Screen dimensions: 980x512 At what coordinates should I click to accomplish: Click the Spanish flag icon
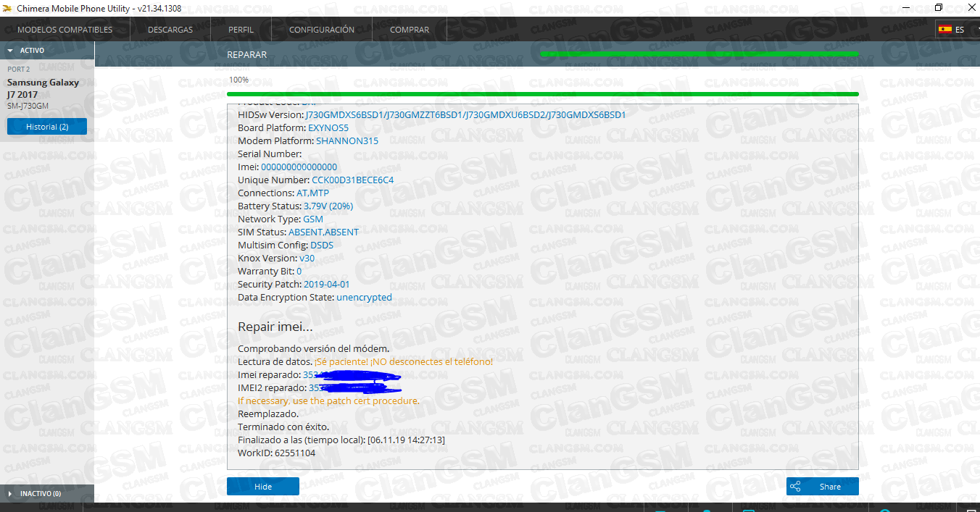click(x=945, y=30)
